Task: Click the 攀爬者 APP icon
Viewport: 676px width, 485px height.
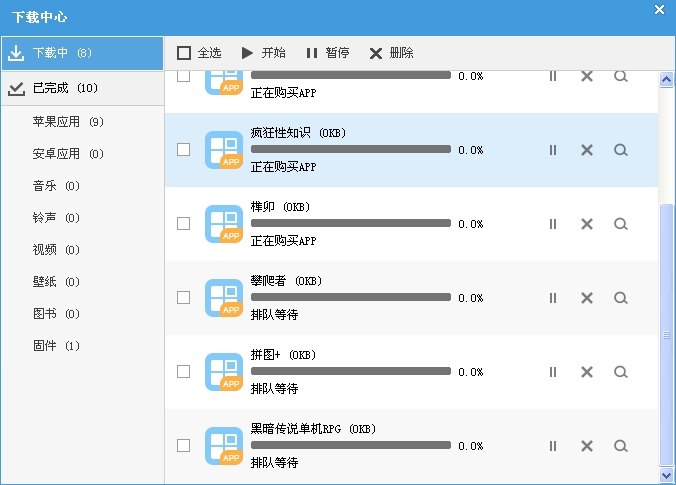Action: 224,298
